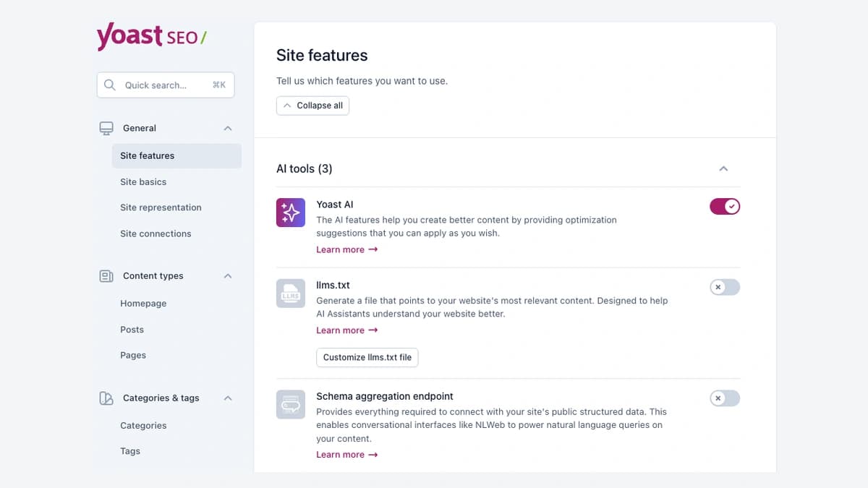Click the Site features page heading

click(x=322, y=56)
